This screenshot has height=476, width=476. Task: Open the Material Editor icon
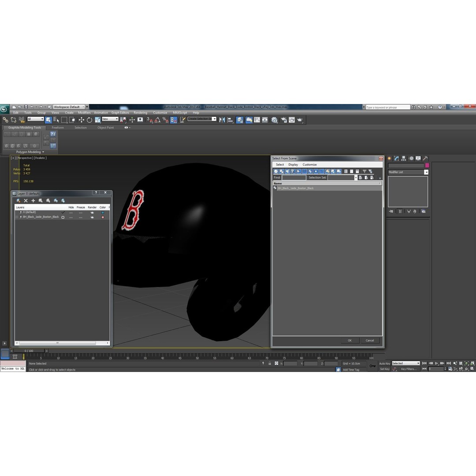pos(275,120)
